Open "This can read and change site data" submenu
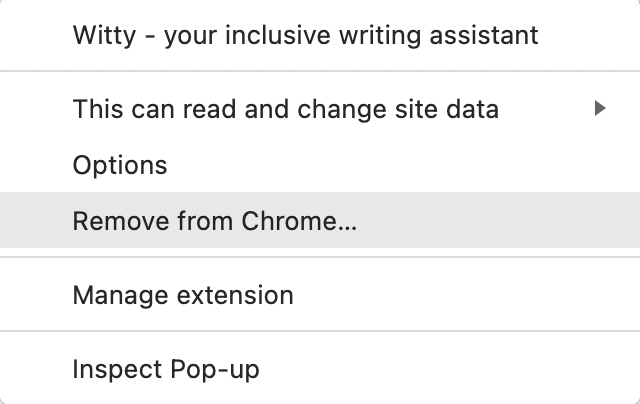Viewport: 640px width, 404px height. pos(286,109)
